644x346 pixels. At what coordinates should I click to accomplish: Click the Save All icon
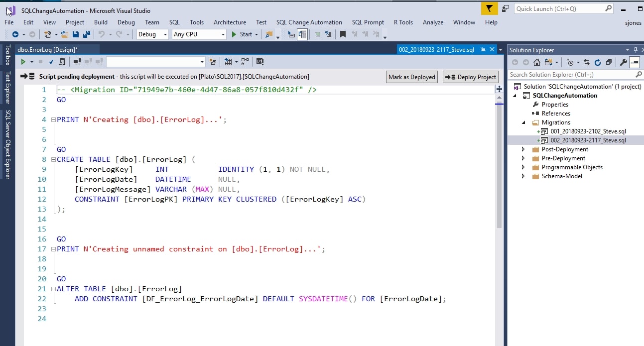tap(86, 34)
